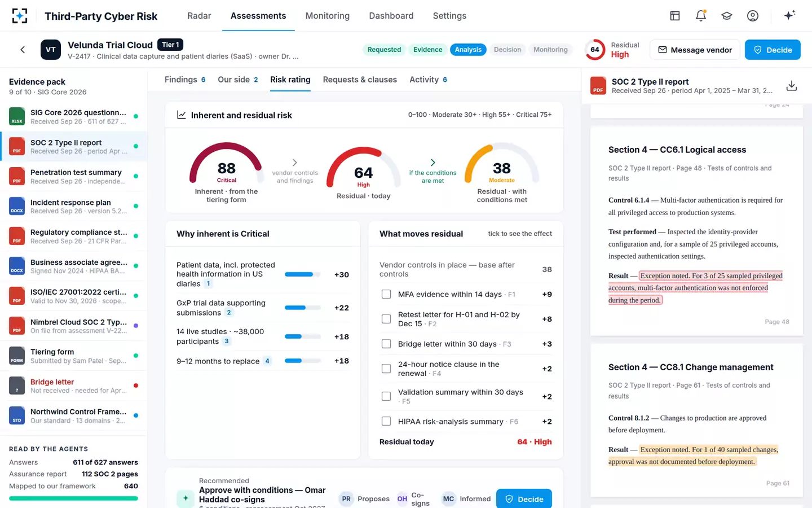Open the Business associate agreement document

click(73, 266)
